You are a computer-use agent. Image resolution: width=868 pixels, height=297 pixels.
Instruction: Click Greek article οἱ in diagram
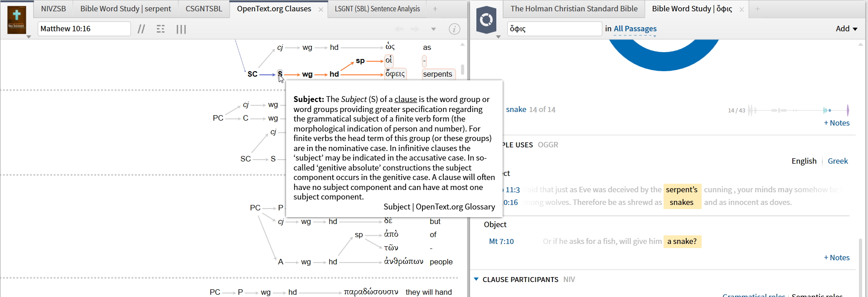coord(389,60)
